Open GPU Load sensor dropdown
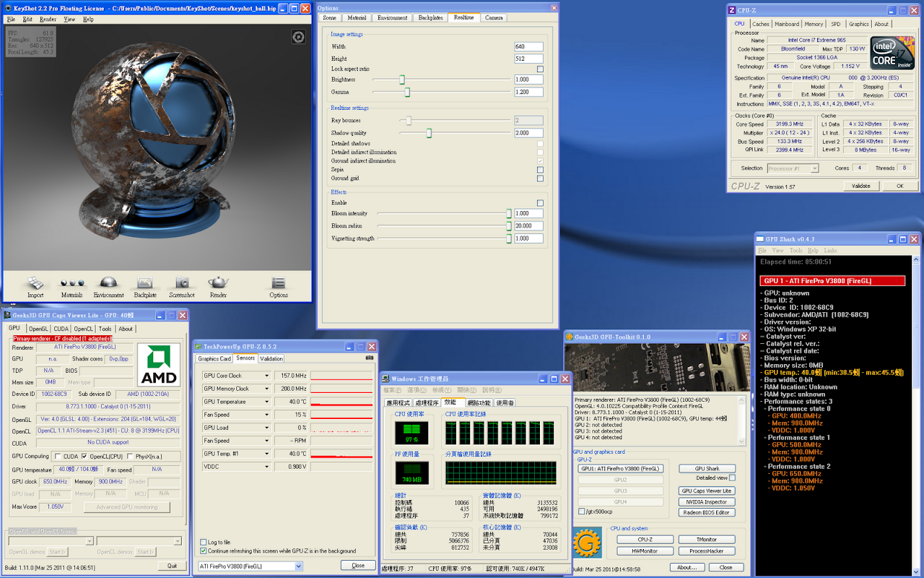 266,428
